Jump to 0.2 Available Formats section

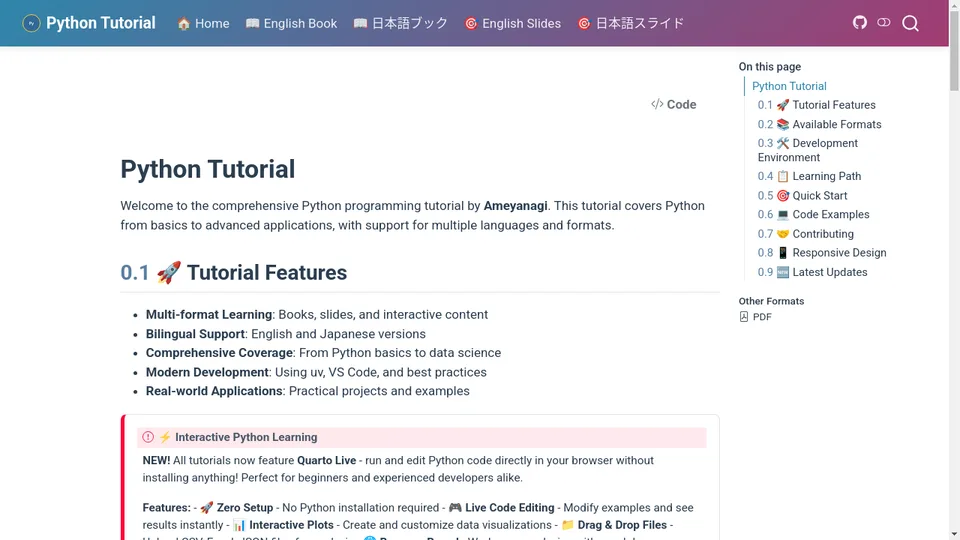(820, 124)
